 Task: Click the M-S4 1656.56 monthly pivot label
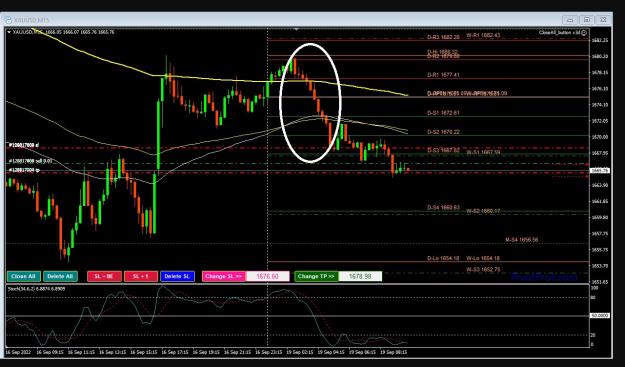click(x=522, y=240)
